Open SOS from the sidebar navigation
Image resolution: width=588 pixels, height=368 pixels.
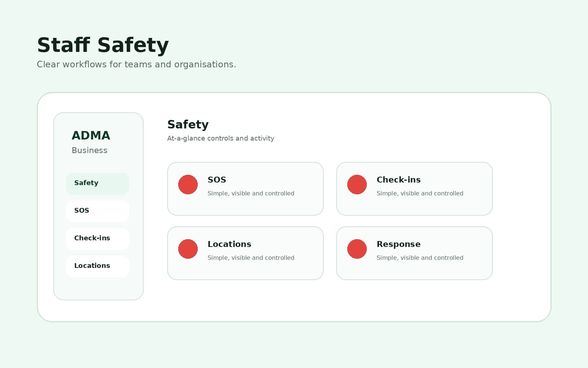(x=97, y=211)
